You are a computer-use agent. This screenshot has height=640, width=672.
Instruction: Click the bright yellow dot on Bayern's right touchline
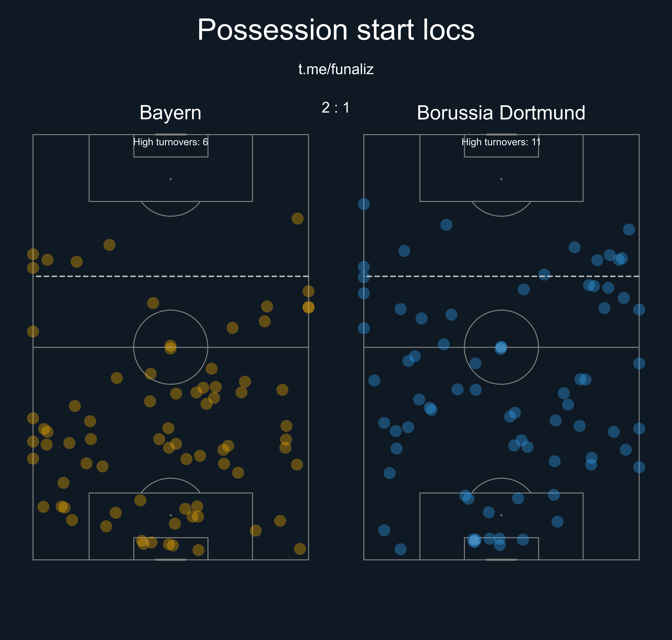point(308,307)
